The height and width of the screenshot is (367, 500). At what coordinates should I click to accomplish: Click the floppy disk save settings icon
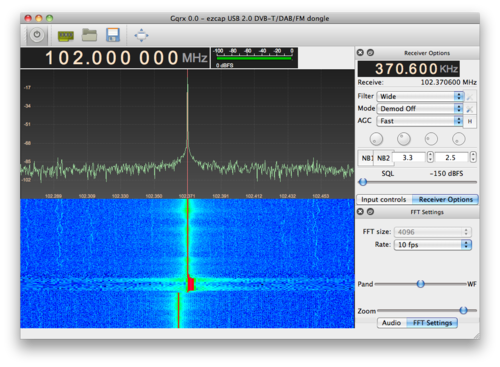[x=113, y=35]
